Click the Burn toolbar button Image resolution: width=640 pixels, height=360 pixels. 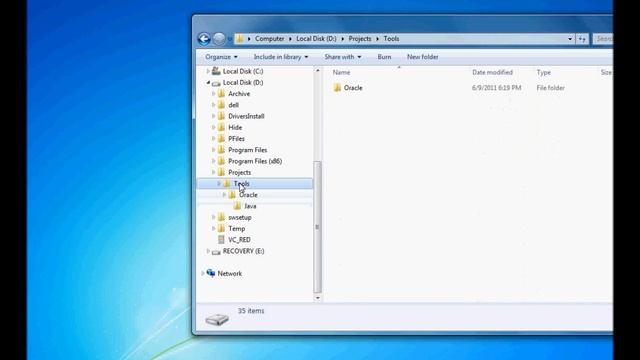[384, 57]
